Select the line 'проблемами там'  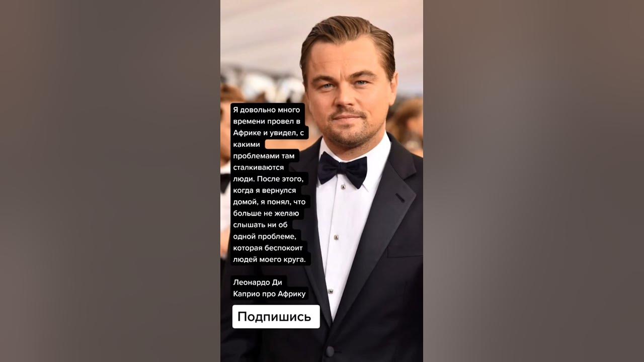click(264, 156)
